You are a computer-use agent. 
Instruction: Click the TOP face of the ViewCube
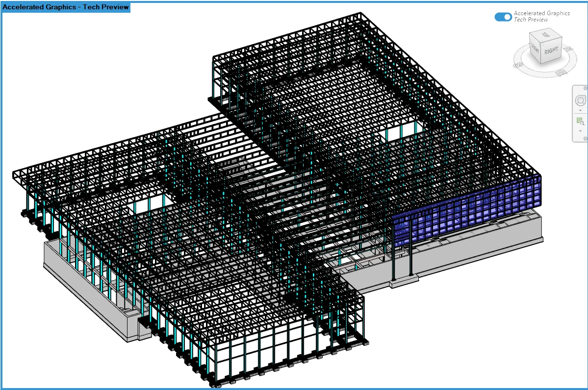tap(546, 35)
